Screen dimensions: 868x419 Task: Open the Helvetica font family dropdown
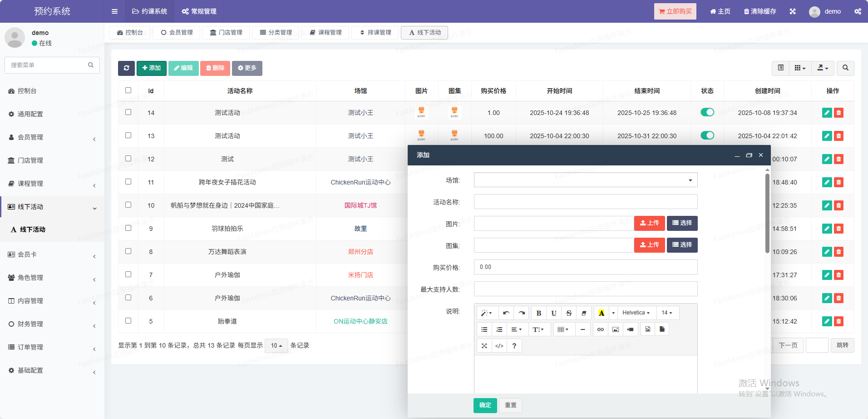tap(636, 313)
